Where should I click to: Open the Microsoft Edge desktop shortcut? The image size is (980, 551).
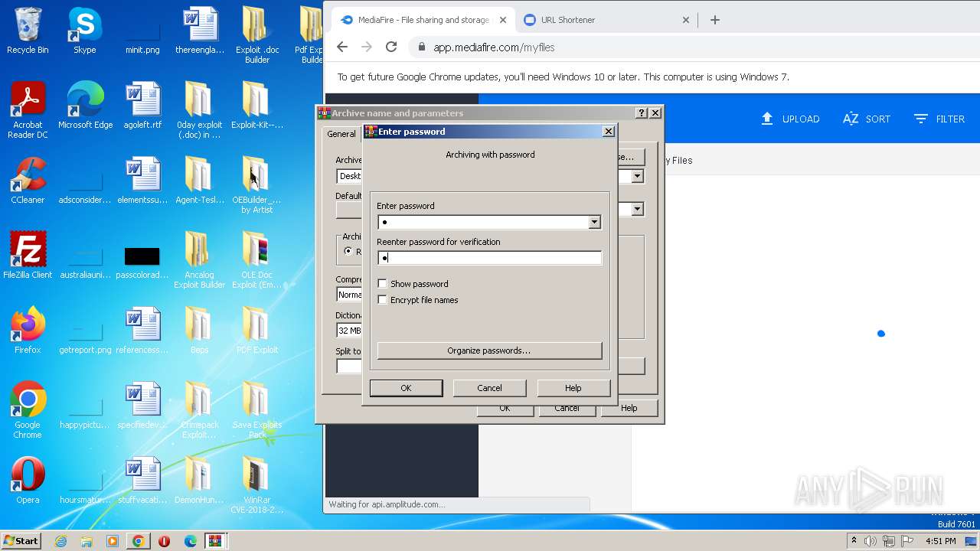coord(85,106)
